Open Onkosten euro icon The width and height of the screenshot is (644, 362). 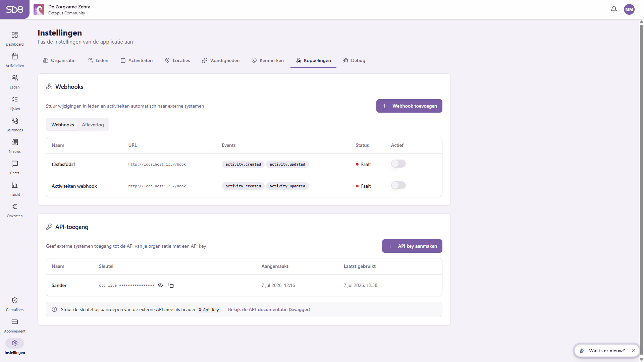[x=15, y=206]
